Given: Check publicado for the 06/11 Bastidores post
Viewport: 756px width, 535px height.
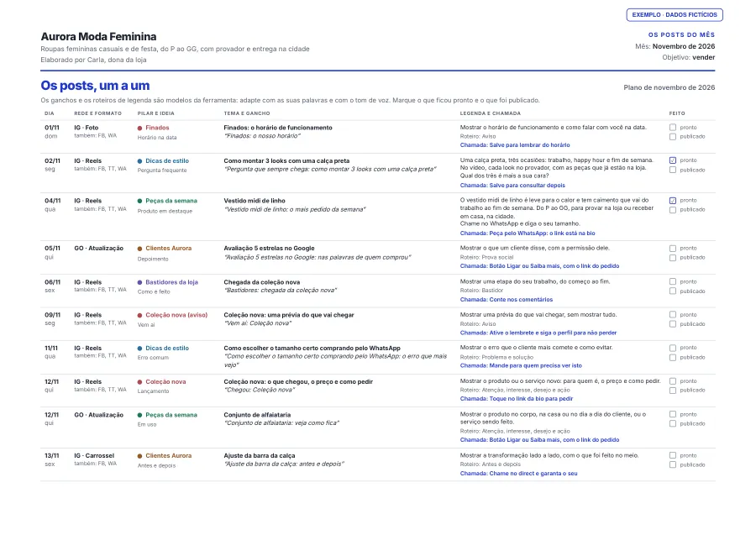Looking at the screenshot, I should pyautogui.click(x=673, y=291).
